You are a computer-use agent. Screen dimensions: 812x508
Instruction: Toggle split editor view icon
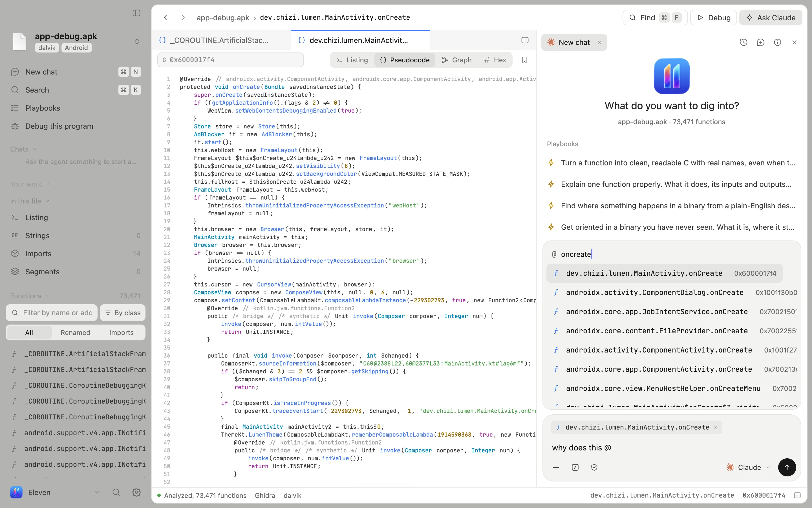click(525, 40)
